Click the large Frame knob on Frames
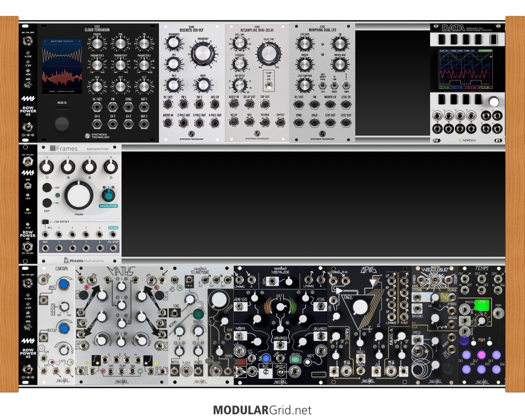The image size is (525, 420). tap(79, 196)
